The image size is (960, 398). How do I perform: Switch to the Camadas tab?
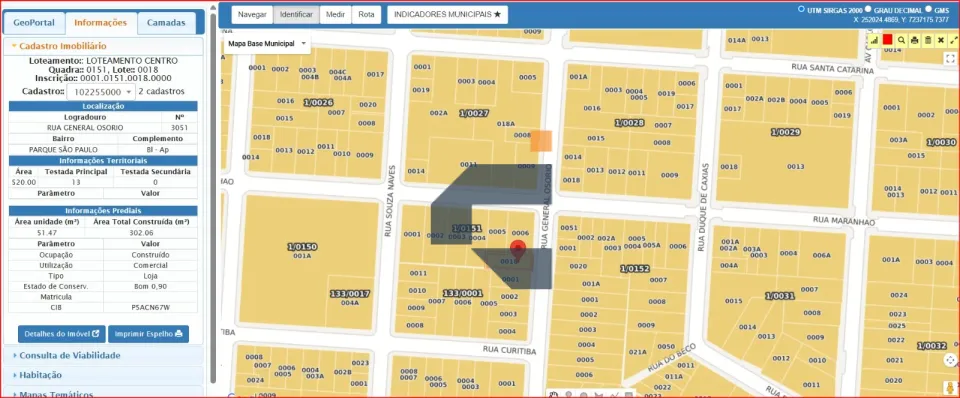(166, 23)
